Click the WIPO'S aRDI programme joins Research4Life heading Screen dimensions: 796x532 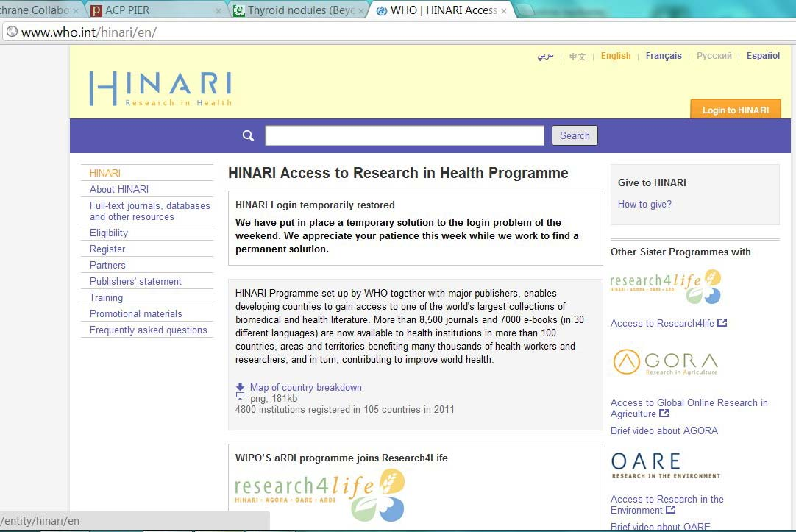(x=341, y=458)
